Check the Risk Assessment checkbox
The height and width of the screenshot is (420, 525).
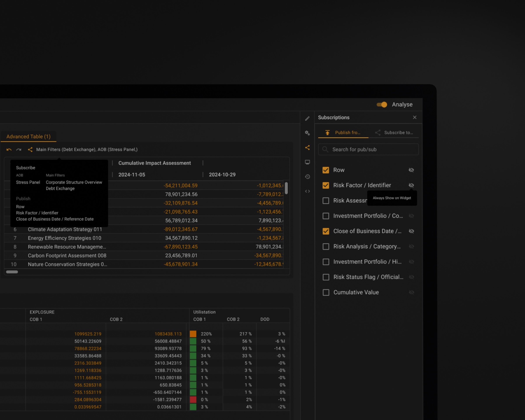[325, 201]
